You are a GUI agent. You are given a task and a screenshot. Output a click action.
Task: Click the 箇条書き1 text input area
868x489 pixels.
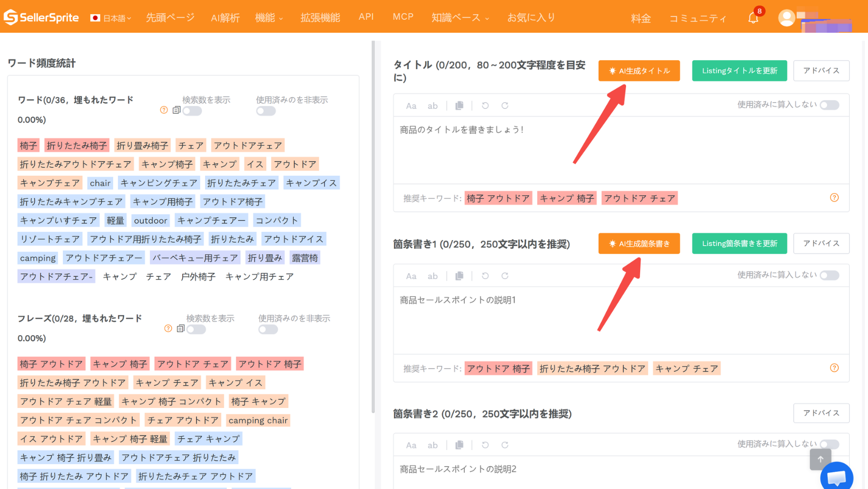click(621, 321)
